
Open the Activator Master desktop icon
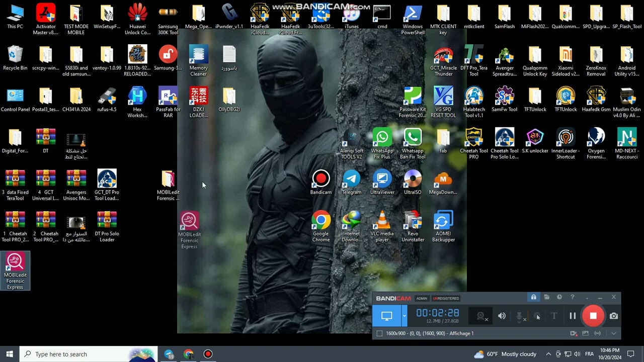pos(46,20)
